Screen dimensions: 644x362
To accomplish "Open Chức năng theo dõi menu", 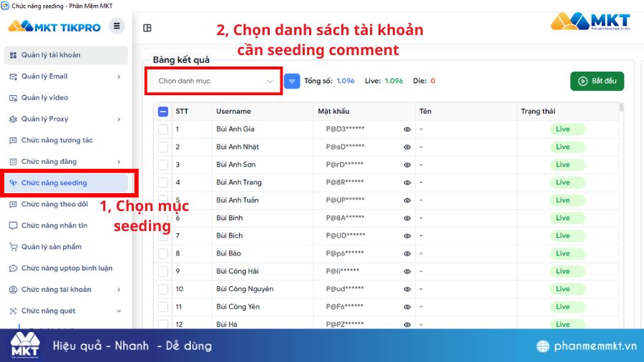I will click(x=66, y=205).
